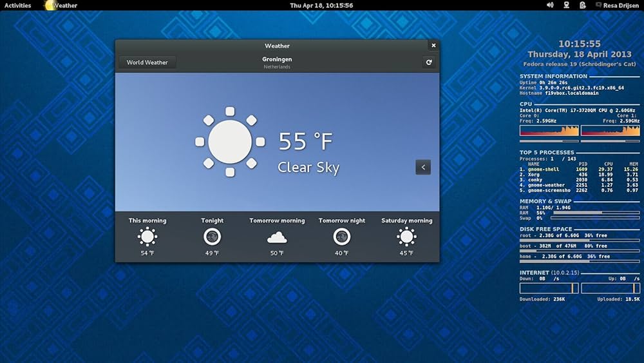Select the Tonight moon forecast icon
Viewport: 644px width, 363px height.
pos(213,237)
